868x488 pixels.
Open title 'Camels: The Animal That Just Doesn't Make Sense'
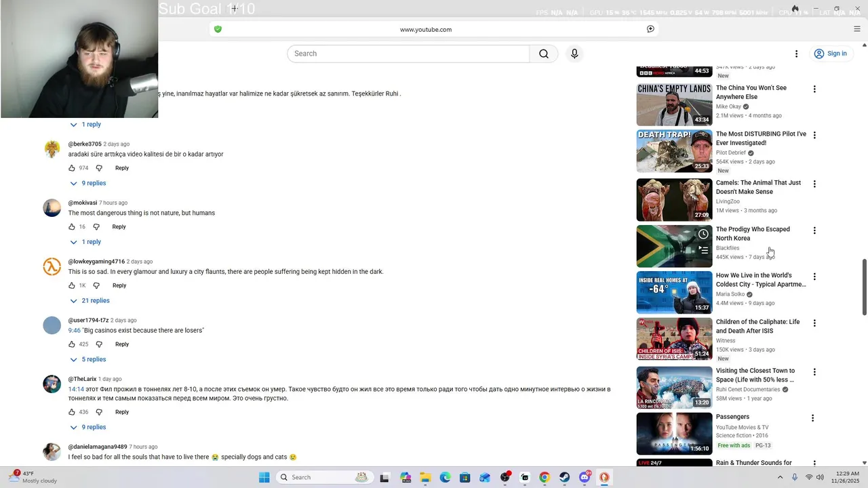pyautogui.click(x=758, y=187)
